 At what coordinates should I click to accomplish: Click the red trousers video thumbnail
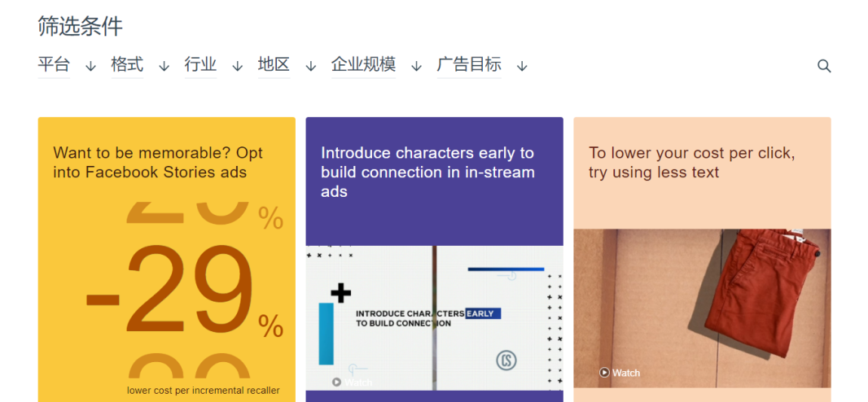click(702, 308)
